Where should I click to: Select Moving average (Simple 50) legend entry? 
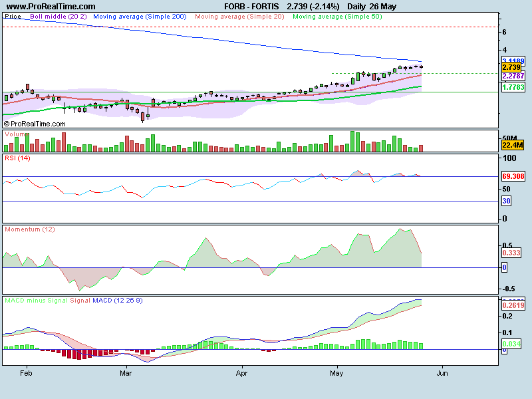(337, 16)
